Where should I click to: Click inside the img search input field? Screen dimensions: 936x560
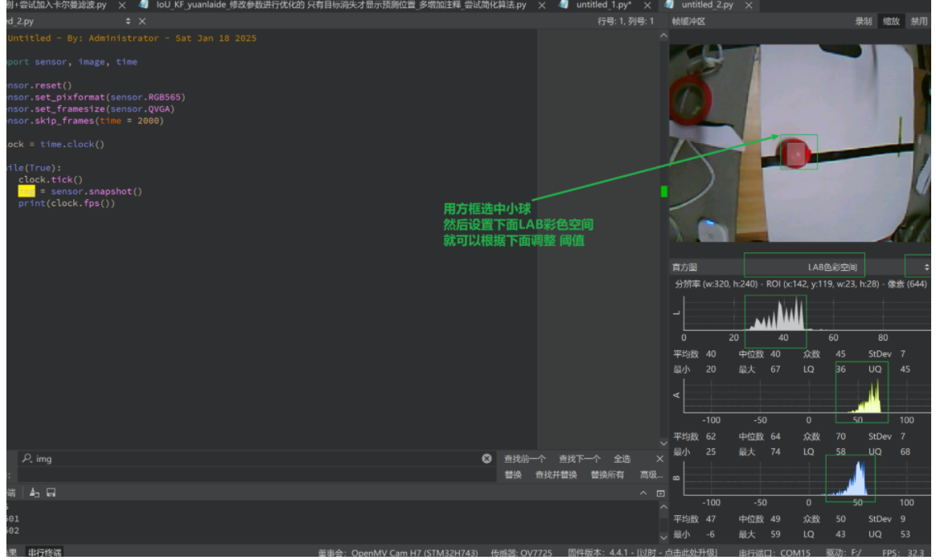point(241,458)
